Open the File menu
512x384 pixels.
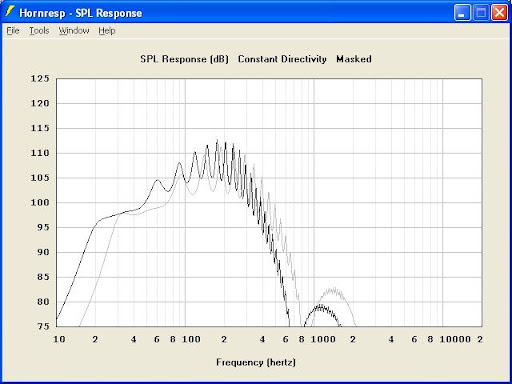pos(13,31)
